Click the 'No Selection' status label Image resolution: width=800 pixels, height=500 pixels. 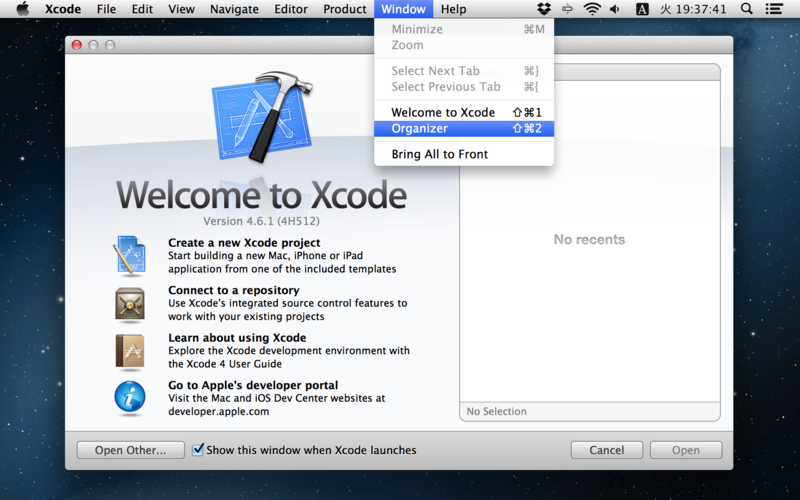coord(496,411)
